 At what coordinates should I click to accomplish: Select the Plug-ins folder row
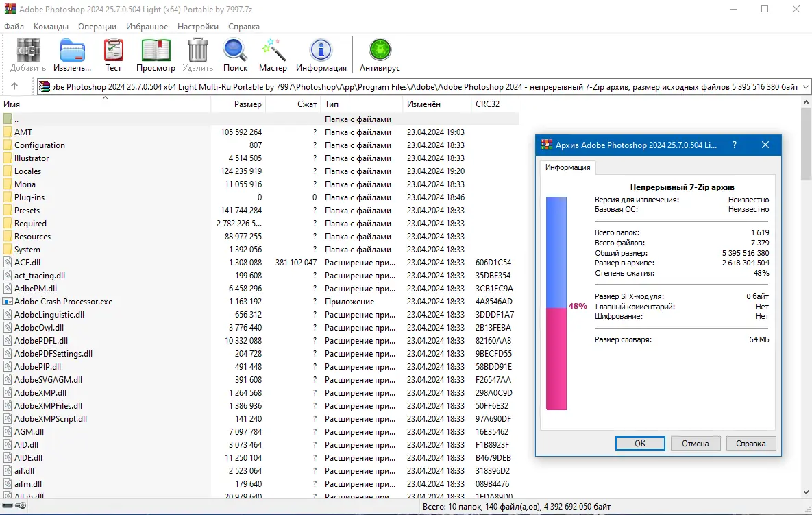click(260, 197)
